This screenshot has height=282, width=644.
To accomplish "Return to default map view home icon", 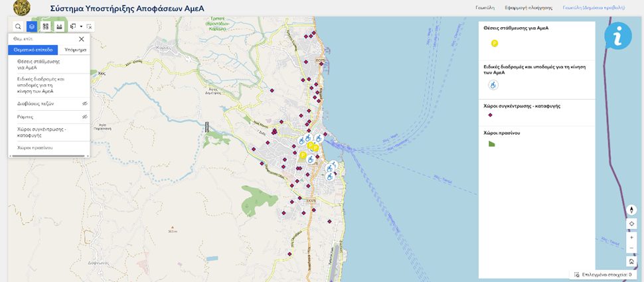I will coord(631,262).
